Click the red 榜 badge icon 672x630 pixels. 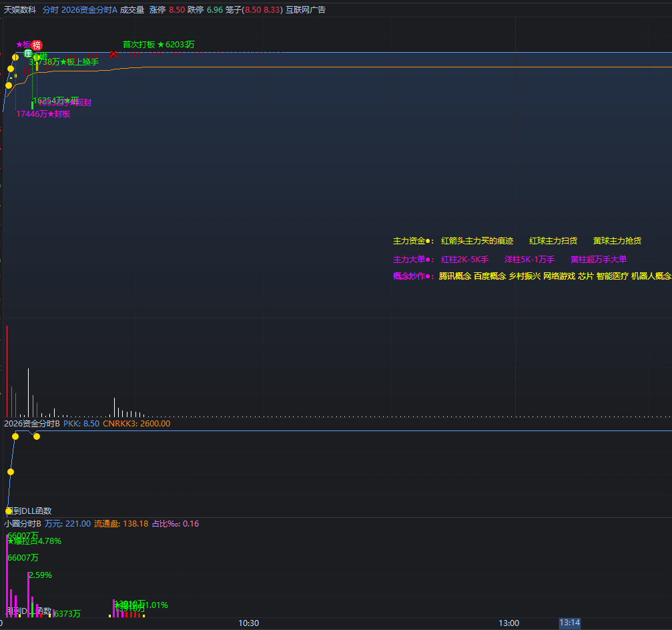point(37,45)
